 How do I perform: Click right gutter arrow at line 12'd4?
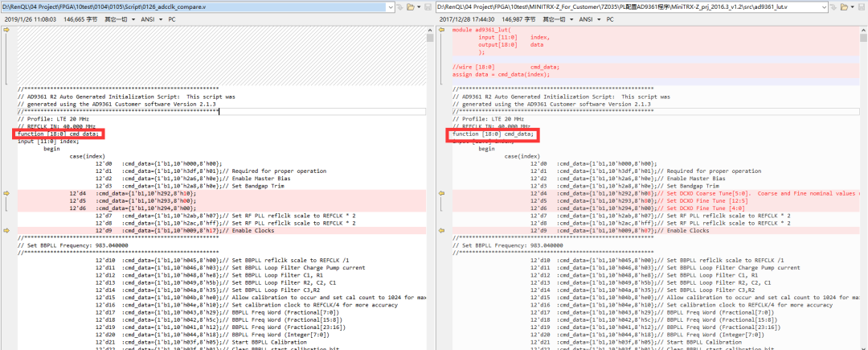click(x=442, y=194)
